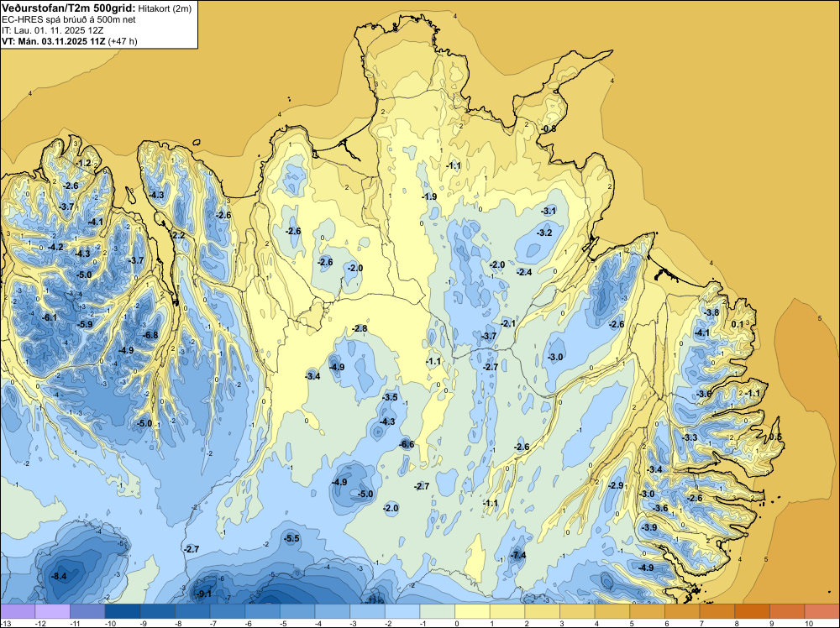Image resolution: width=840 pixels, height=628 pixels.
Task: Click the -5.5 temperature value
Action: [292, 538]
